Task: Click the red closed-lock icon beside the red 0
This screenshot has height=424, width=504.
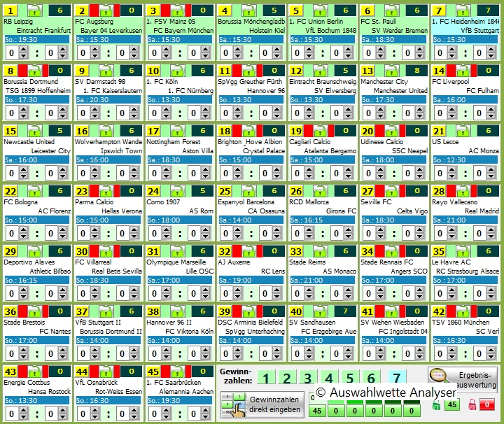Action: coord(472,404)
